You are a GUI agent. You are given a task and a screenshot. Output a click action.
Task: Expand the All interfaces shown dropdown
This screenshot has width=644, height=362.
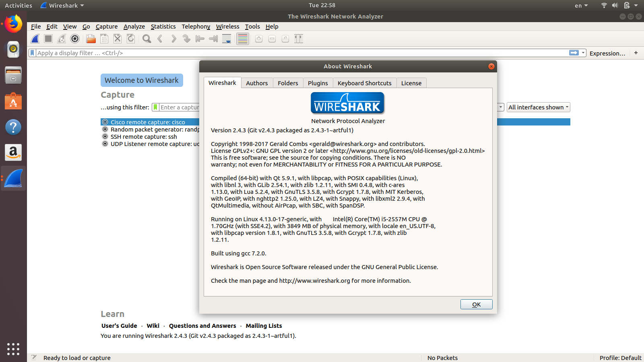[539, 107]
